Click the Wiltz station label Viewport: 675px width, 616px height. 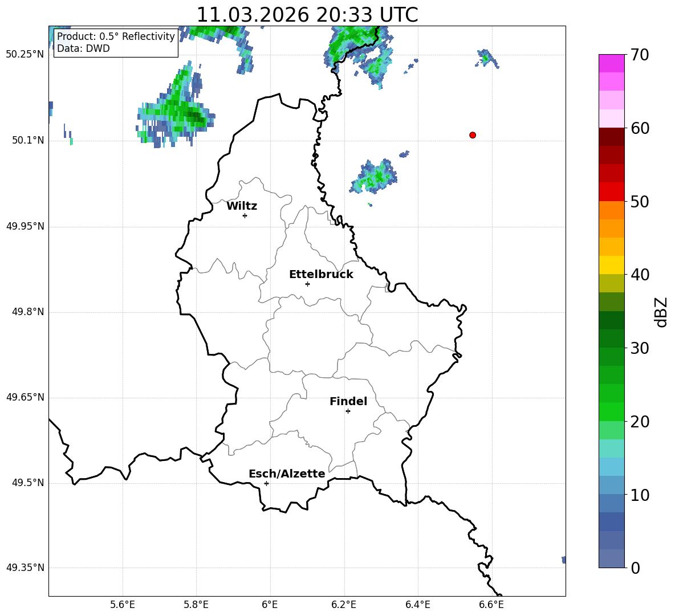point(242,206)
